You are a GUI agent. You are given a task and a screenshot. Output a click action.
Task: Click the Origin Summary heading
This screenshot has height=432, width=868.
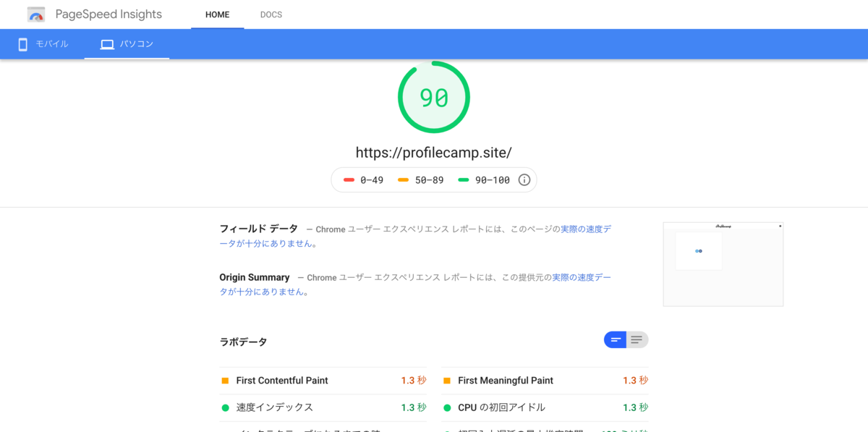pos(255,277)
